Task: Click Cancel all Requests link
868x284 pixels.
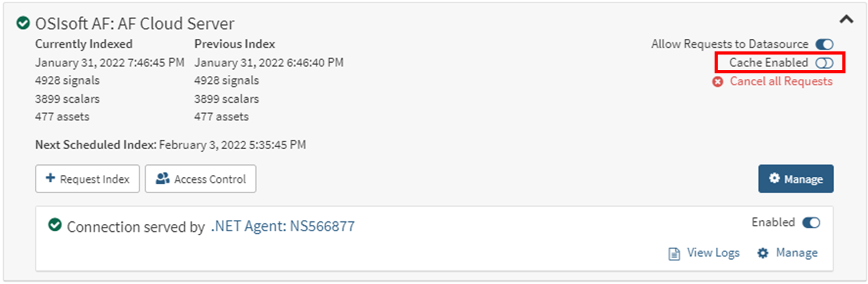Action: coord(781,82)
